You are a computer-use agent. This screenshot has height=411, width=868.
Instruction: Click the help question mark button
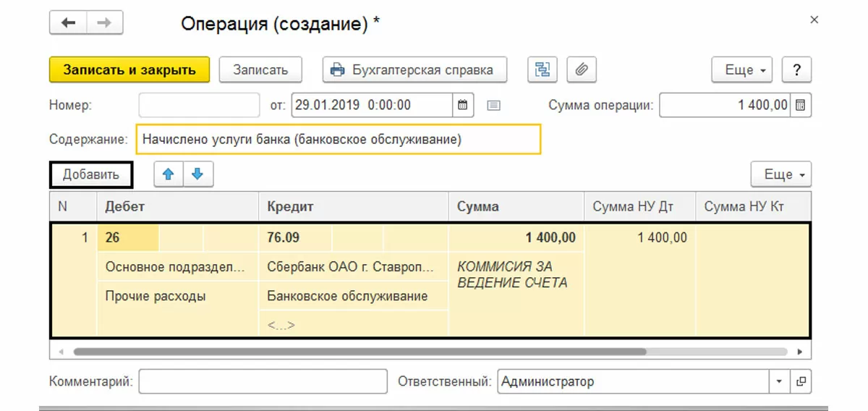coord(796,70)
